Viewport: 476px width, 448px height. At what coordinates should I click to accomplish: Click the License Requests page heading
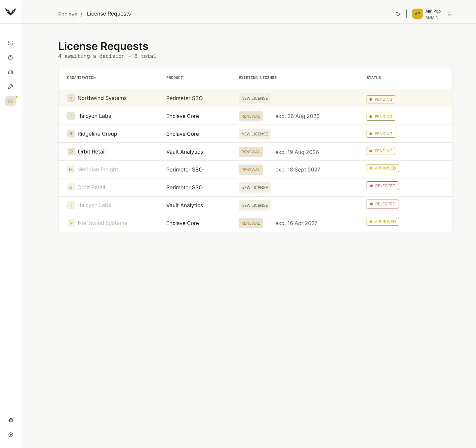tap(103, 46)
